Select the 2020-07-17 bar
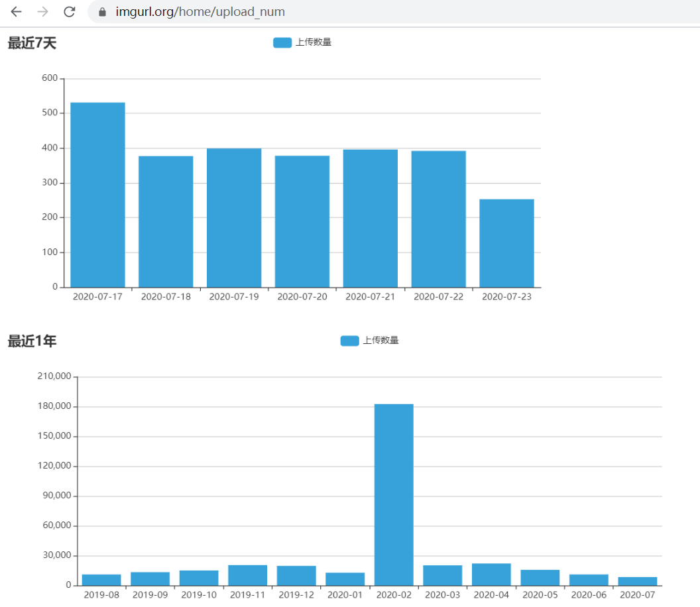This screenshot has height=607, width=700. click(97, 195)
